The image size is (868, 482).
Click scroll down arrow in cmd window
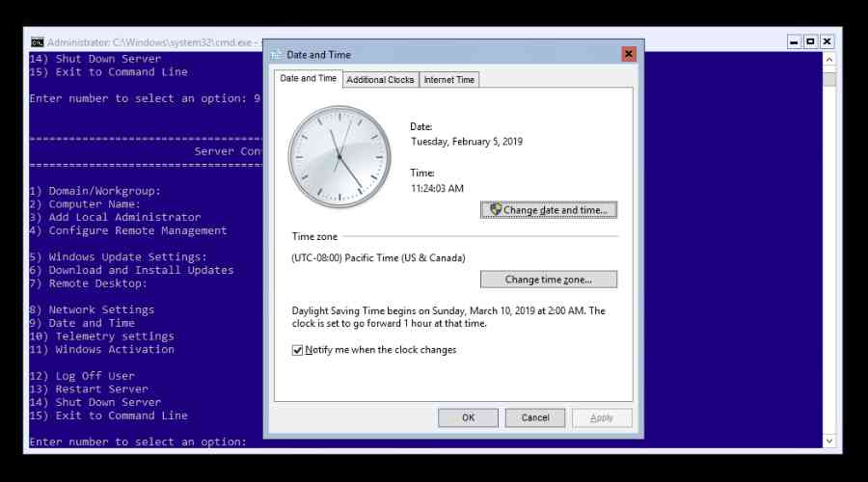click(829, 442)
